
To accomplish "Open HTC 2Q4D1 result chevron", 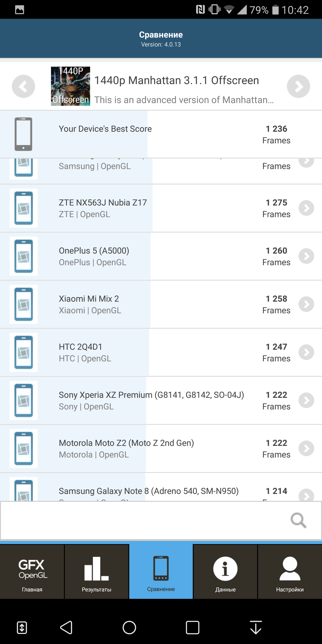I will pos(306,352).
